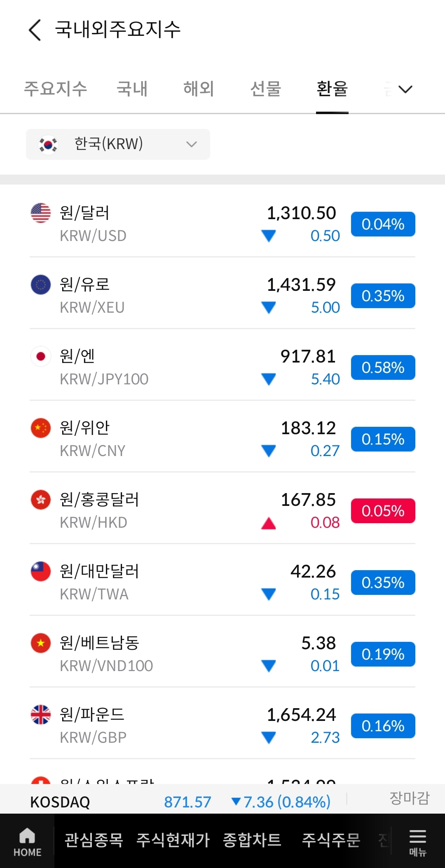
Task: Tap the Vietnam flag icon
Action: (x=41, y=643)
